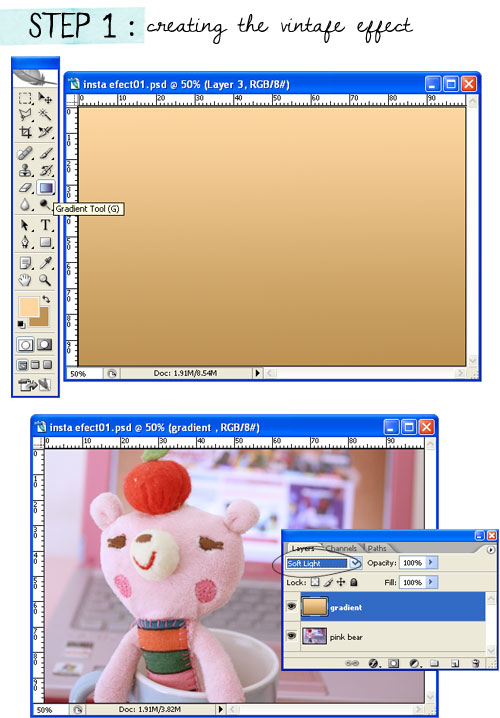Open the Fill percentage arrow
Viewport: 500px width, 718px height.
pyautogui.click(x=431, y=582)
